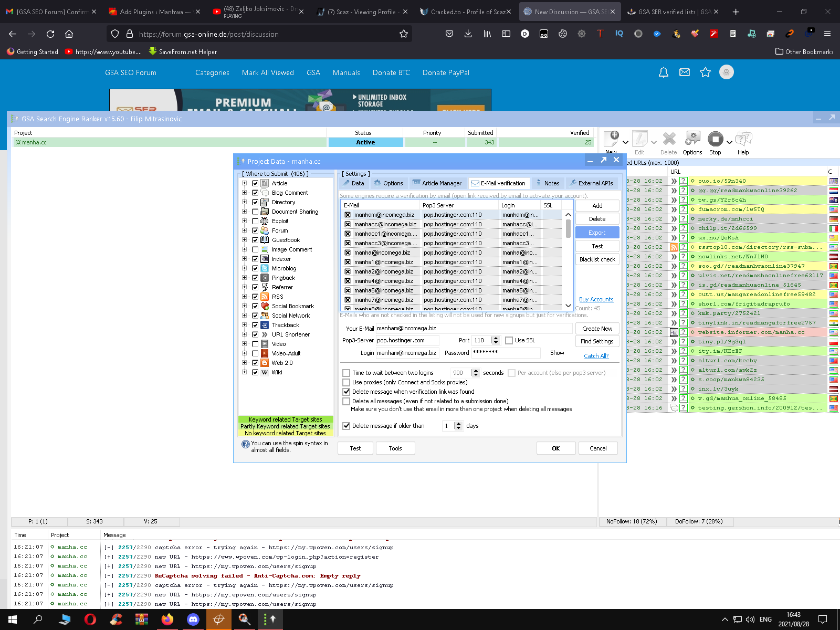This screenshot has width=840, height=630.
Task: Click the email list vertical scrollbar
Action: pyautogui.click(x=568, y=260)
